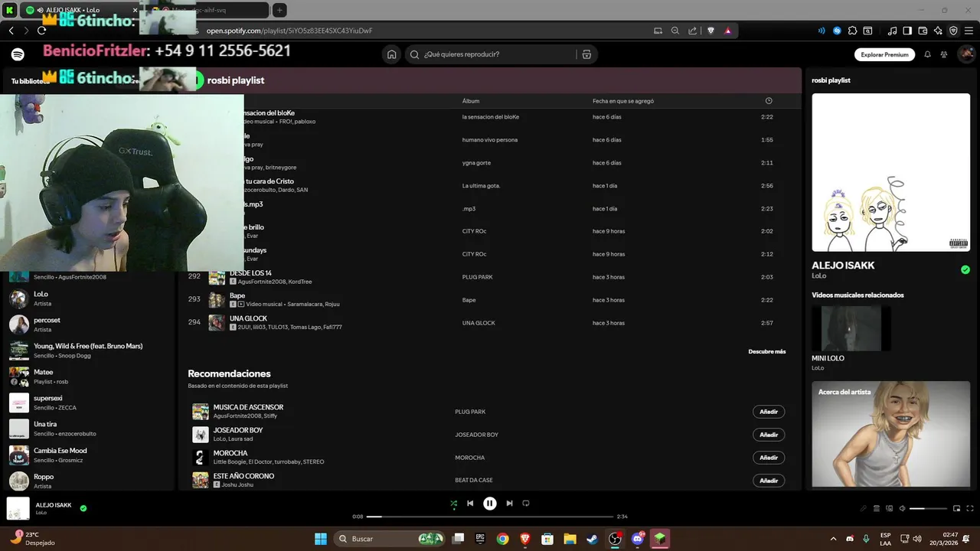Open the Browse icon in search bar
Viewport: 980px width, 551px height.
point(586,54)
